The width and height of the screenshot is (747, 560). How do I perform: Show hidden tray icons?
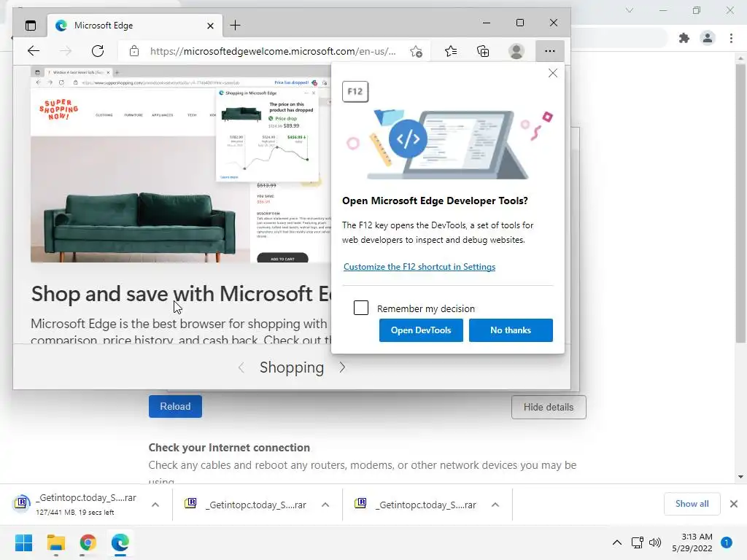coord(617,542)
